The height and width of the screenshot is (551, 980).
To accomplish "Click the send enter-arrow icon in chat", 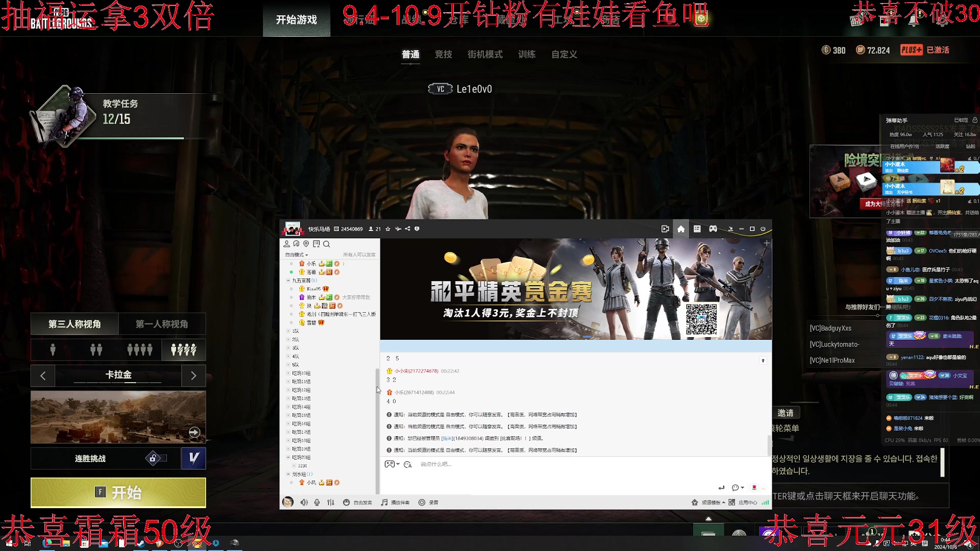I will point(721,488).
